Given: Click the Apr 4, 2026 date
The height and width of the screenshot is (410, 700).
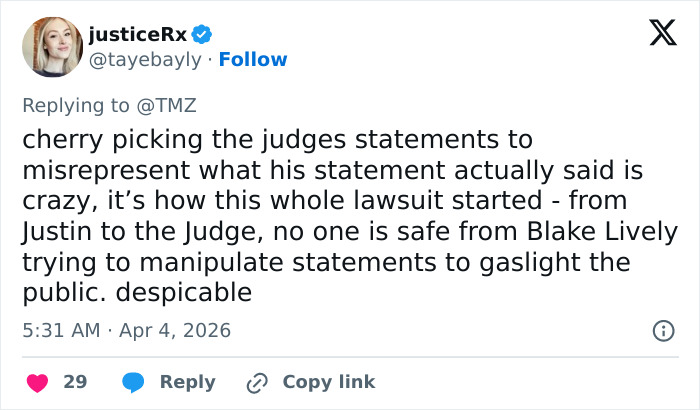Looking at the screenshot, I should 176,329.
